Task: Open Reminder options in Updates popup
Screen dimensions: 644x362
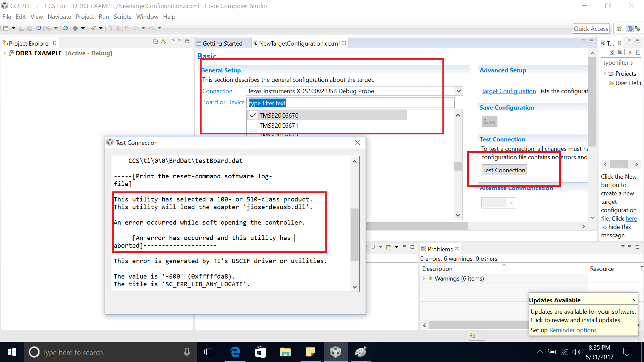Action: pos(573,330)
